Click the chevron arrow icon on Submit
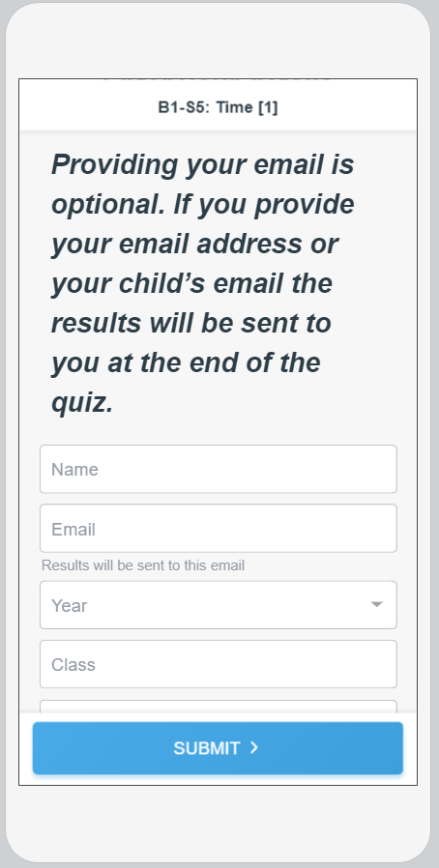The image size is (439, 868). click(254, 748)
